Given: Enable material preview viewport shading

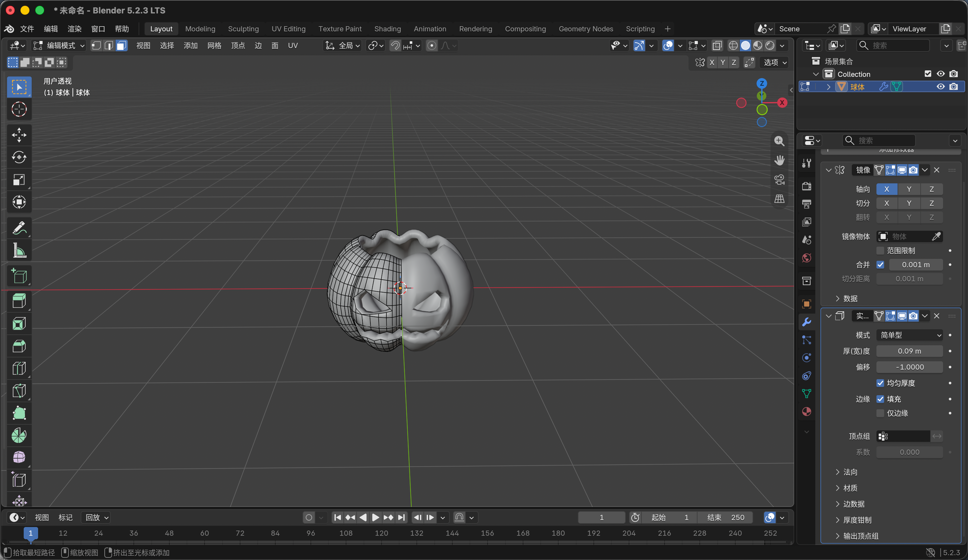Looking at the screenshot, I should [x=757, y=46].
